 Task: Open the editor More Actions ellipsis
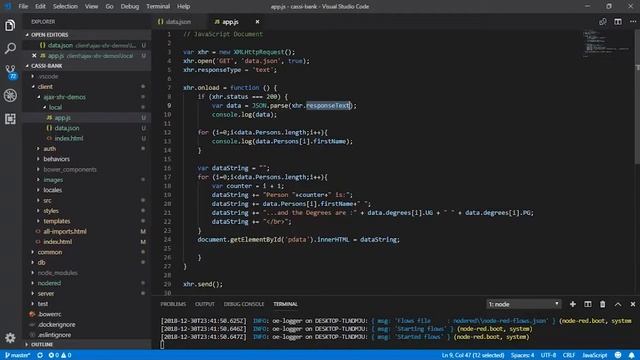633,22
